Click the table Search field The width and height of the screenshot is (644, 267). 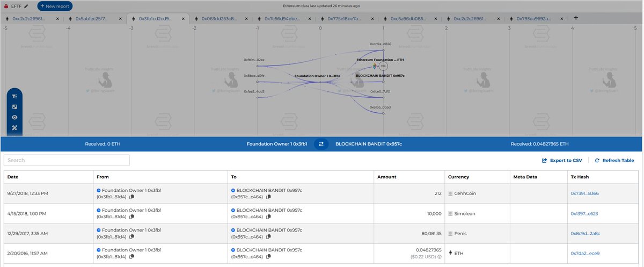(67, 160)
